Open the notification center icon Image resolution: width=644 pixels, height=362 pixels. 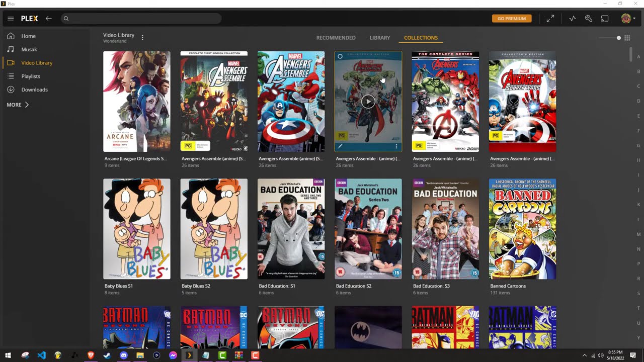tap(633, 355)
